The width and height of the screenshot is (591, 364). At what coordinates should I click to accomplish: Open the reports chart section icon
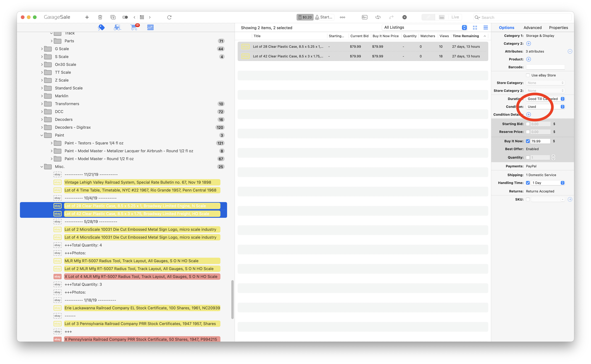(x=150, y=27)
